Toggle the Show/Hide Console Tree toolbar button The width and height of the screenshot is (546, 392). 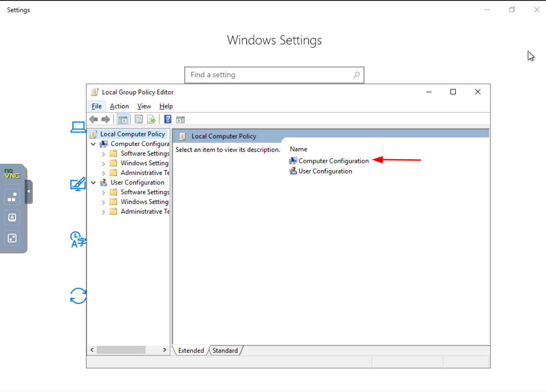[123, 120]
